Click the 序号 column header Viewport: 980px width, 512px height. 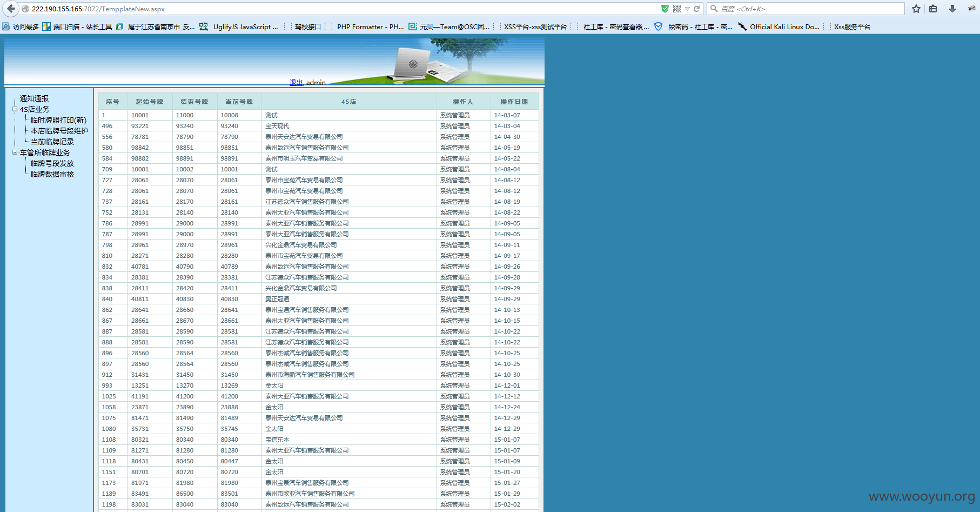[x=113, y=102]
